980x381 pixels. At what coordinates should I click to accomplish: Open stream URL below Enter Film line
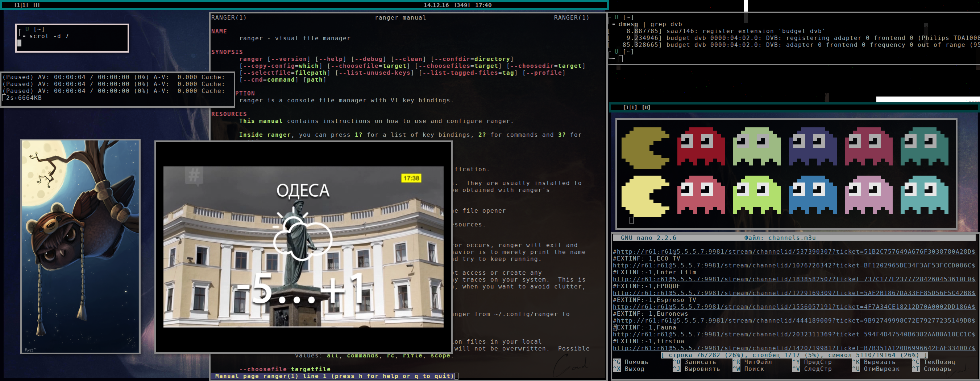[x=794, y=279]
